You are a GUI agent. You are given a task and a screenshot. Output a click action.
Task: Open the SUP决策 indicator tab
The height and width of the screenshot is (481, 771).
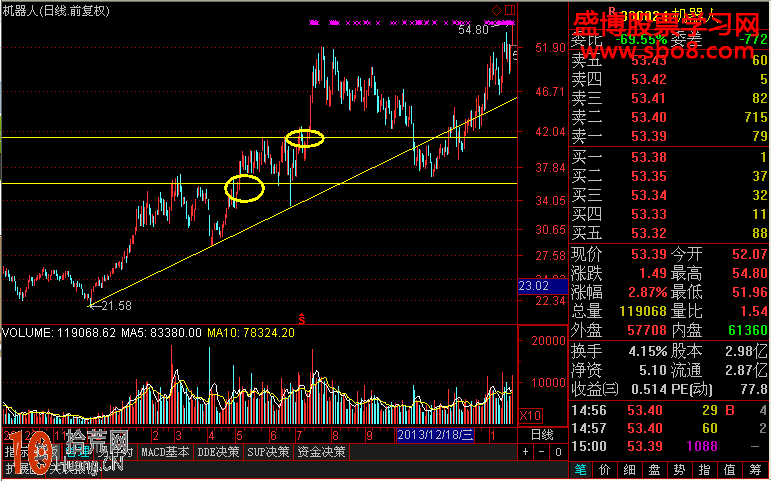(268, 452)
